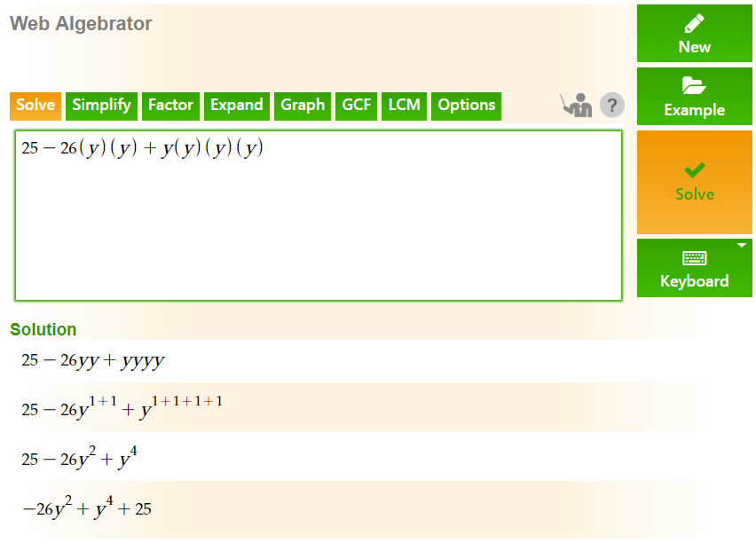The height and width of the screenshot is (543, 756).
Task: Select the final solution step -26y²+y⁴+25
Action: (87, 508)
